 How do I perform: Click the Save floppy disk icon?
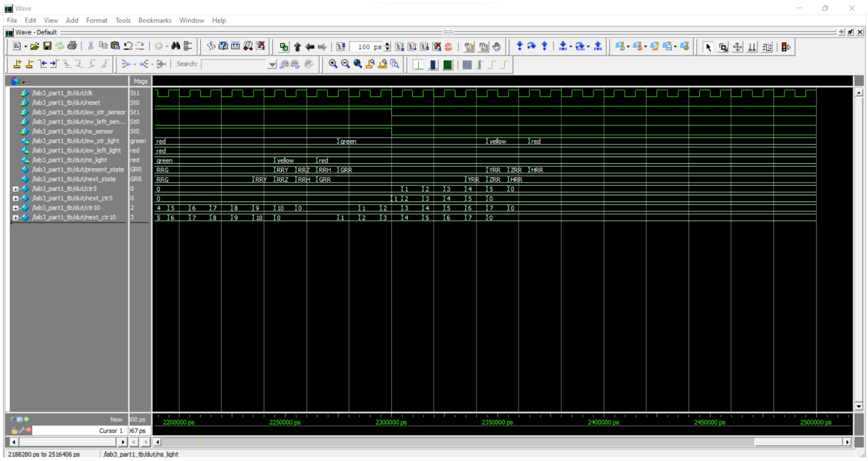pos(47,46)
